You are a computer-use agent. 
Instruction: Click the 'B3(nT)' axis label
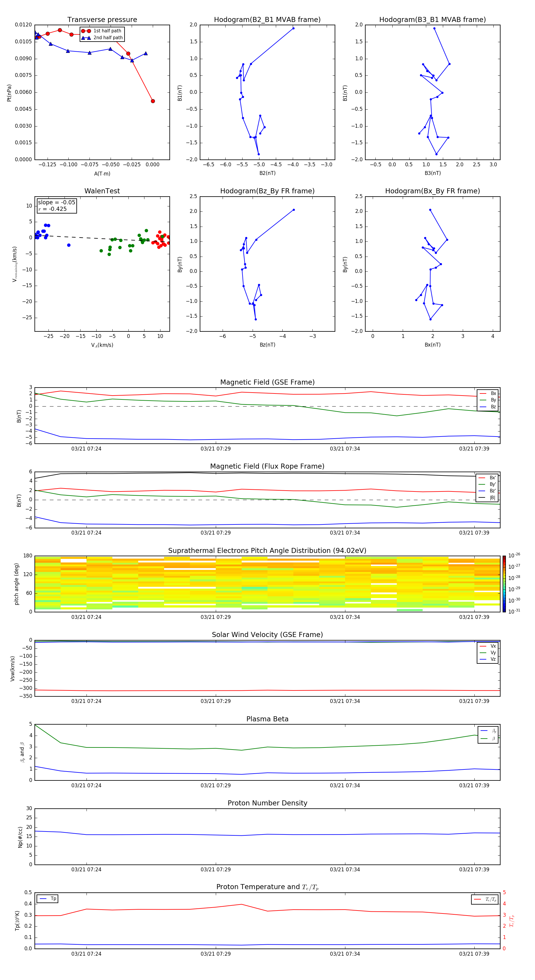(432, 173)
